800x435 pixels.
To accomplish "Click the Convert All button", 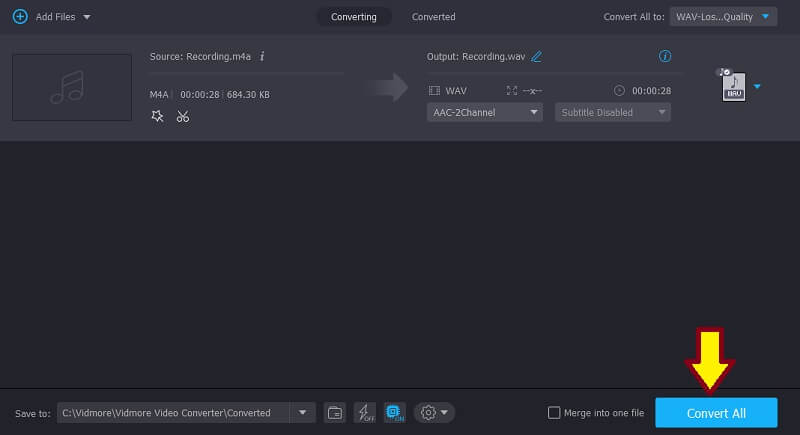I will pos(715,412).
